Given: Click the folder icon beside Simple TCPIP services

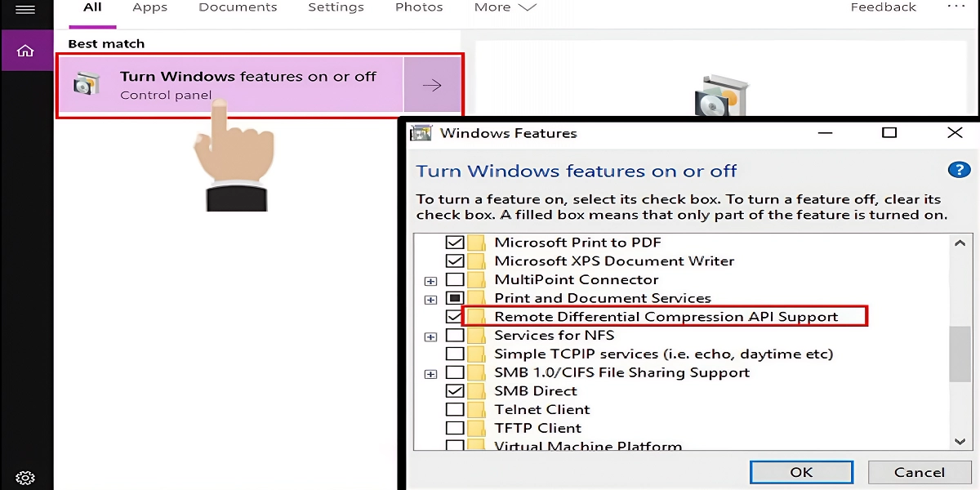Looking at the screenshot, I should pyautogui.click(x=477, y=354).
